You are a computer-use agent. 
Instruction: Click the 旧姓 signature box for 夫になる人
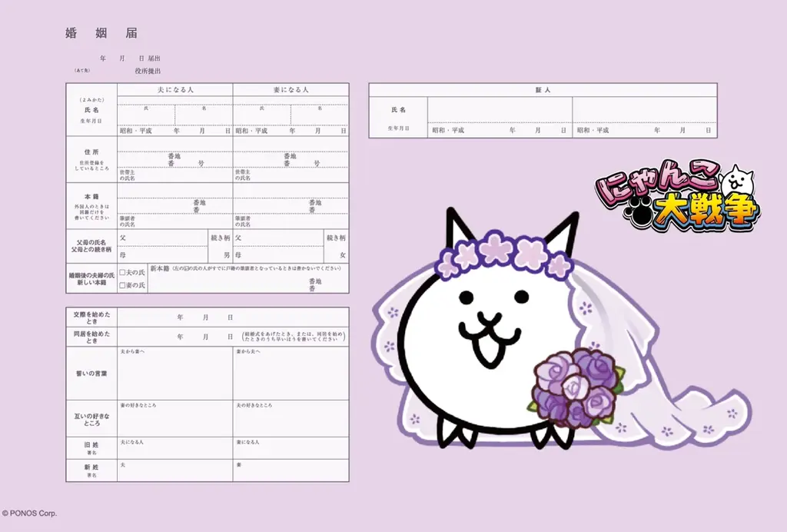[175, 447]
